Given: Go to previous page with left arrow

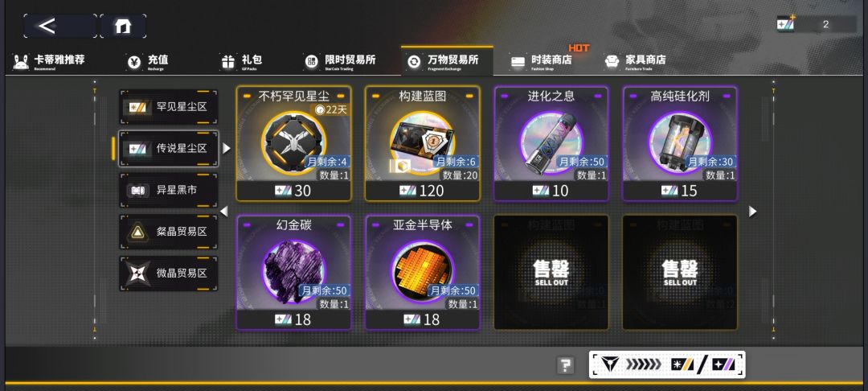Looking at the screenshot, I should (224, 212).
